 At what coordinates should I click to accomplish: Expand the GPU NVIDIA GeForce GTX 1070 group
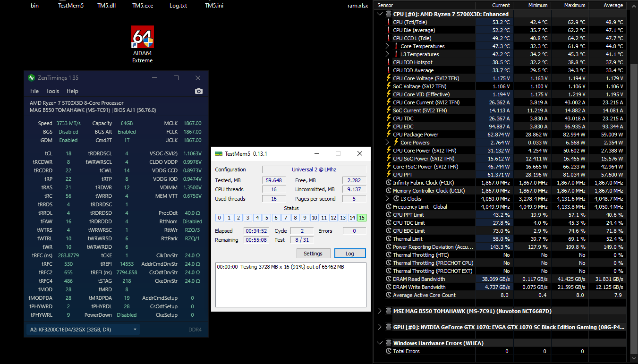380,327
